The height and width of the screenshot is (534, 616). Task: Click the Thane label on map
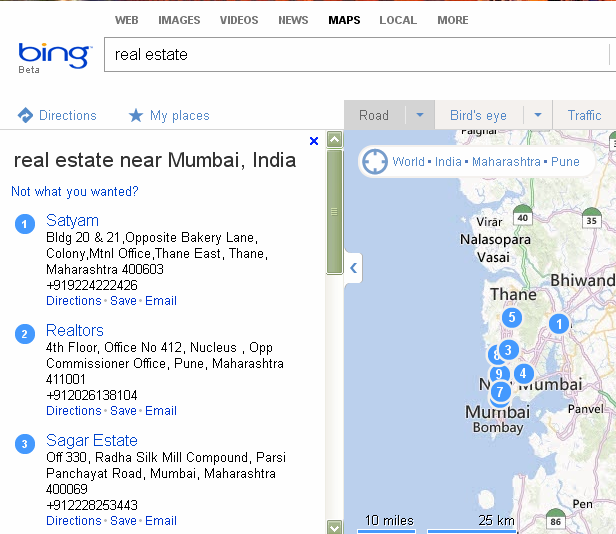pyautogui.click(x=513, y=294)
